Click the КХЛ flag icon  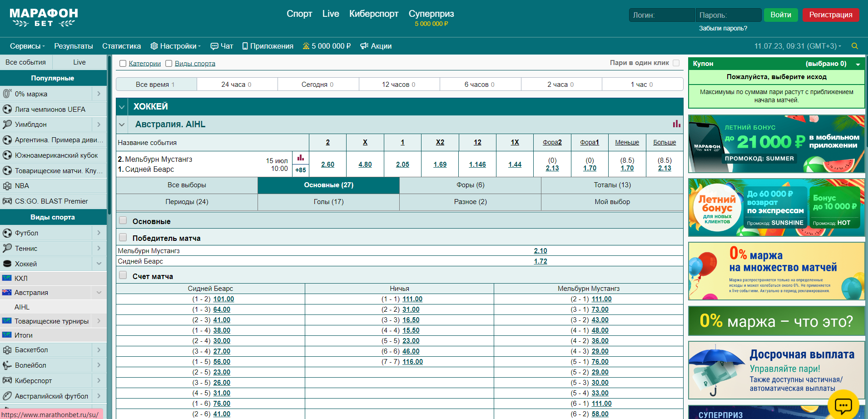click(x=7, y=278)
